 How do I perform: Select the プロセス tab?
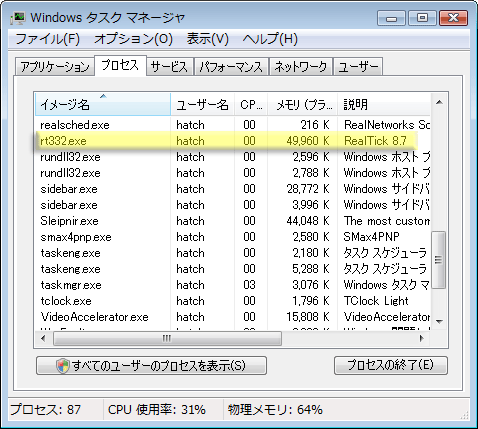click(120, 65)
